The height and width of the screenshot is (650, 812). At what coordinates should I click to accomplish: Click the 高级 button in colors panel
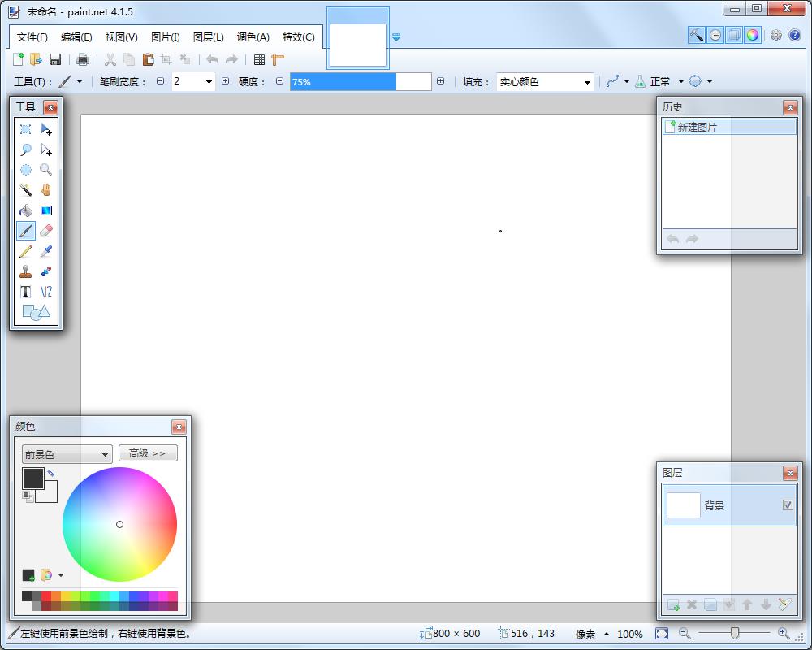tap(147, 453)
